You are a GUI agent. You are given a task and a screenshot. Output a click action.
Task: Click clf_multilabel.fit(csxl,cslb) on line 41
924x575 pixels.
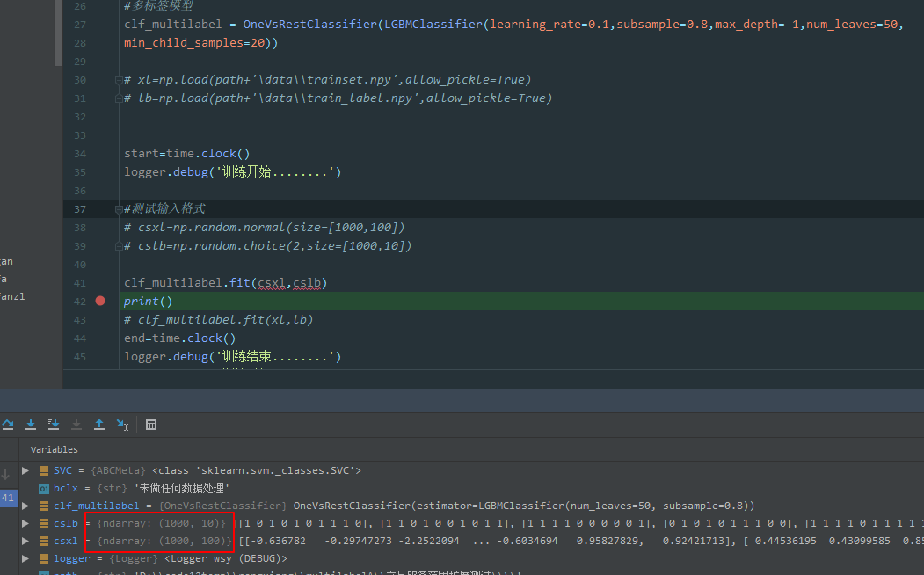click(x=225, y=283)
